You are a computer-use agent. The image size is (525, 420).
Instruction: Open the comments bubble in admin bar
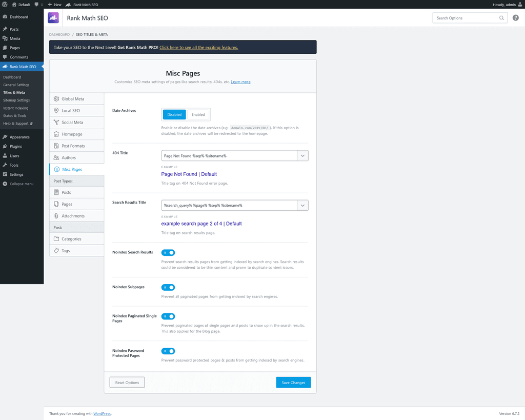point(38,5)
